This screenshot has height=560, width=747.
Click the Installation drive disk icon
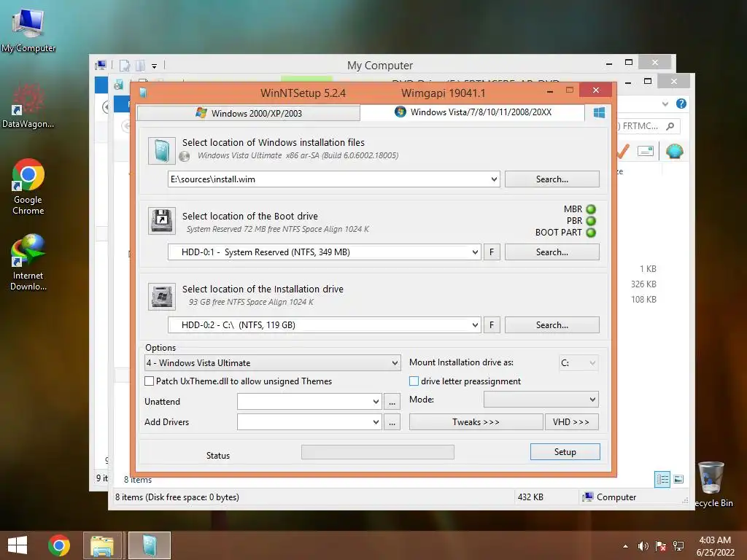click(161, 297)
